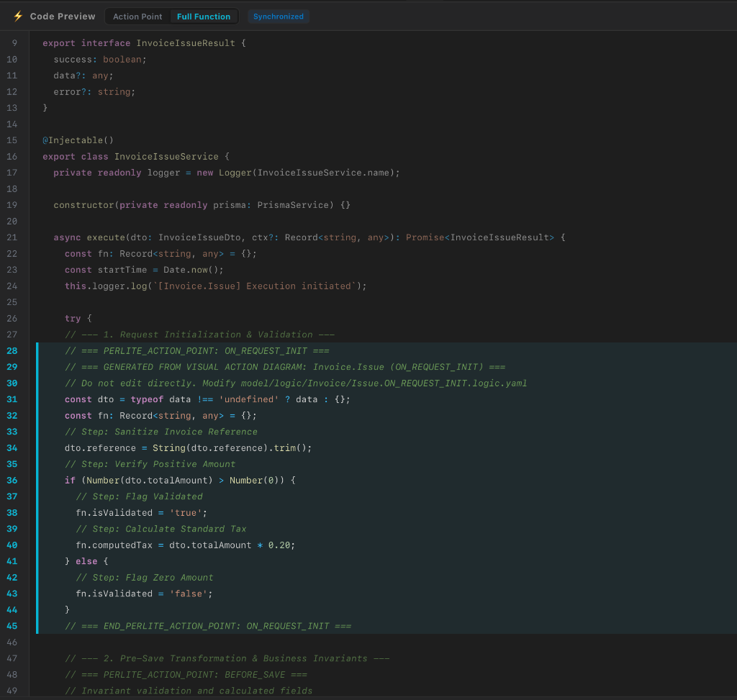737x700 pixels.
Task: Click "const dto = typeof data" line
Action: pyautogui.click(x=207, y=399)
